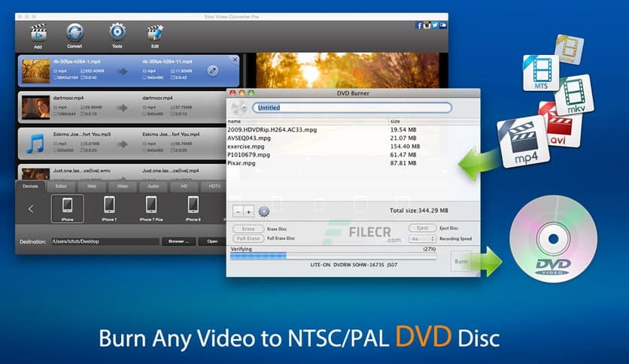Switch to the Editor tab
The image size is (629, 364).
pos(61,187)
